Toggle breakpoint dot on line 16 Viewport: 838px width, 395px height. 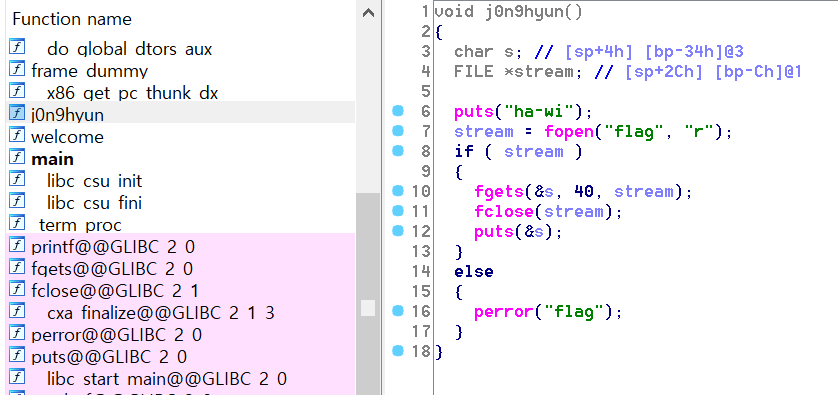(x=398, y=311)
